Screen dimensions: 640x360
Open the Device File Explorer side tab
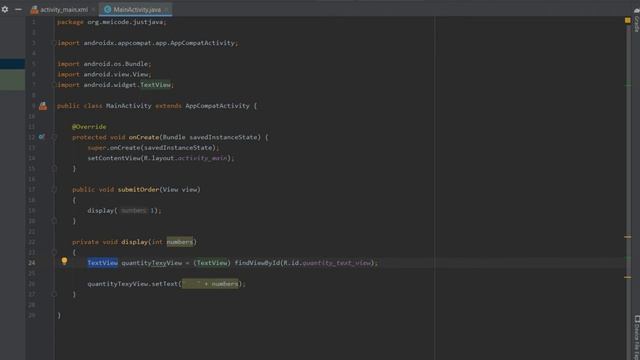click(636, 337)
